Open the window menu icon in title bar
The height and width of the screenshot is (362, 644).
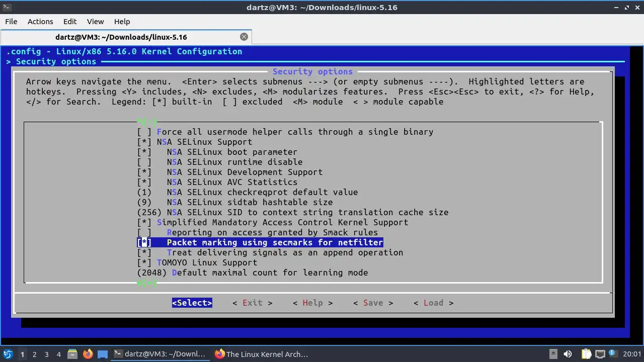click(x=6, y=7)
